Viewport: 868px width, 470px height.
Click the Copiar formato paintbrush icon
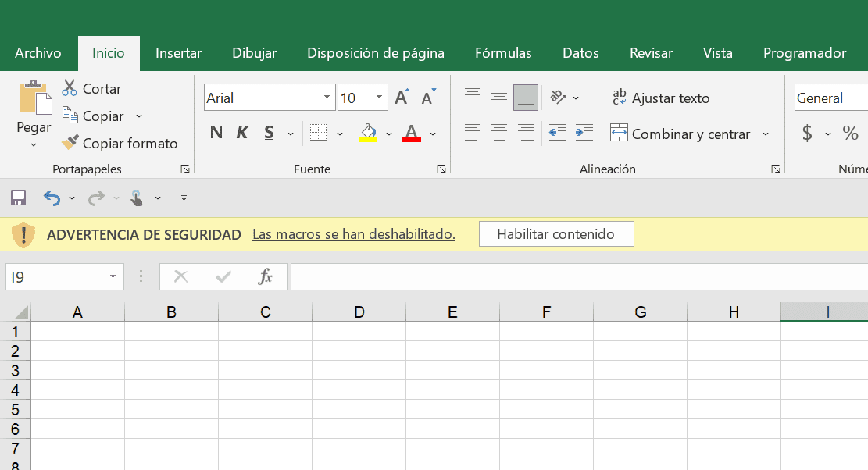point(70,143)
